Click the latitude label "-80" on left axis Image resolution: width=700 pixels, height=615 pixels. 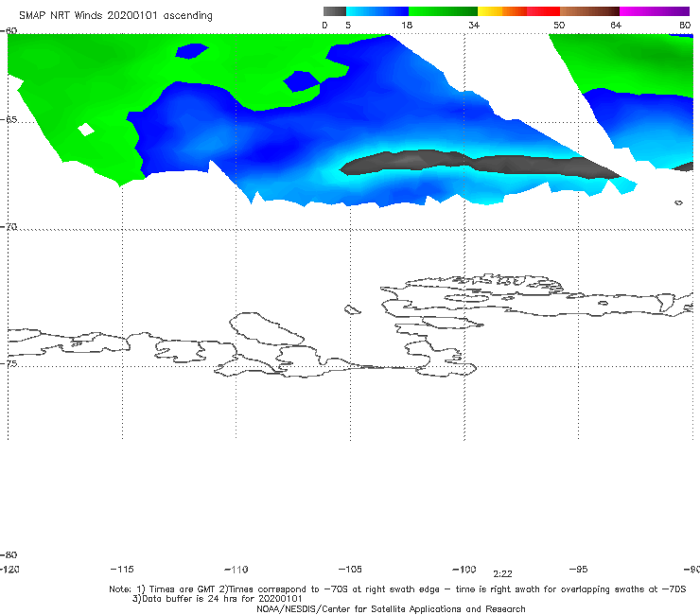(x=9, y=554)
